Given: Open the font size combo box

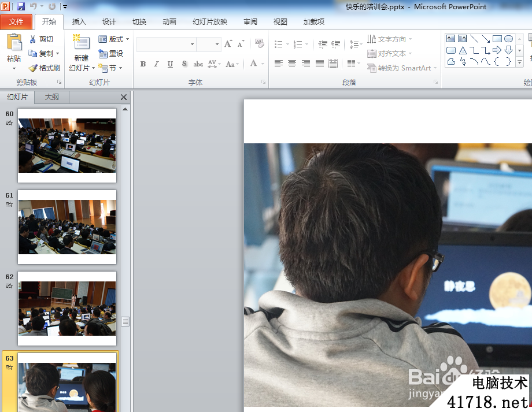Looking at the screenshot, I should point(209,44).
